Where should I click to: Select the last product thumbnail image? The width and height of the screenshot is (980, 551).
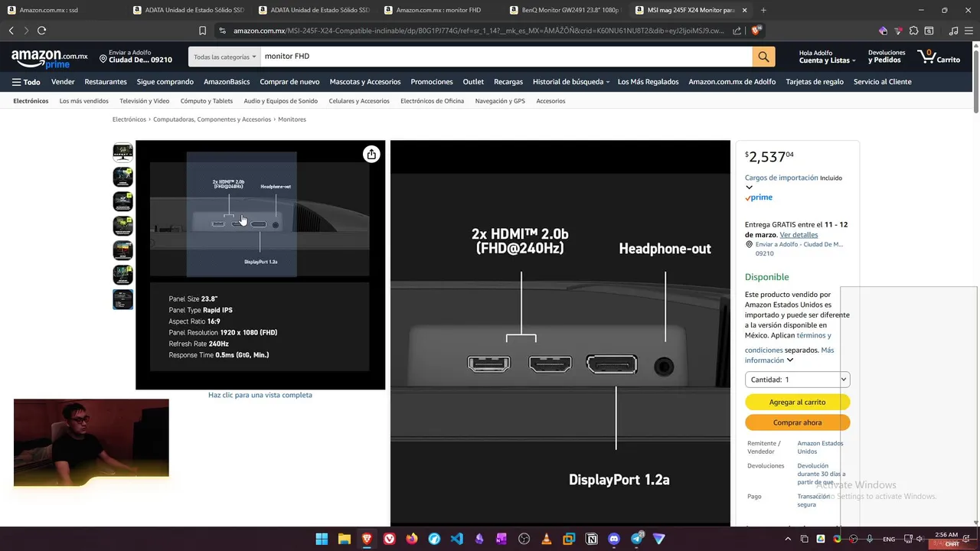122,299
